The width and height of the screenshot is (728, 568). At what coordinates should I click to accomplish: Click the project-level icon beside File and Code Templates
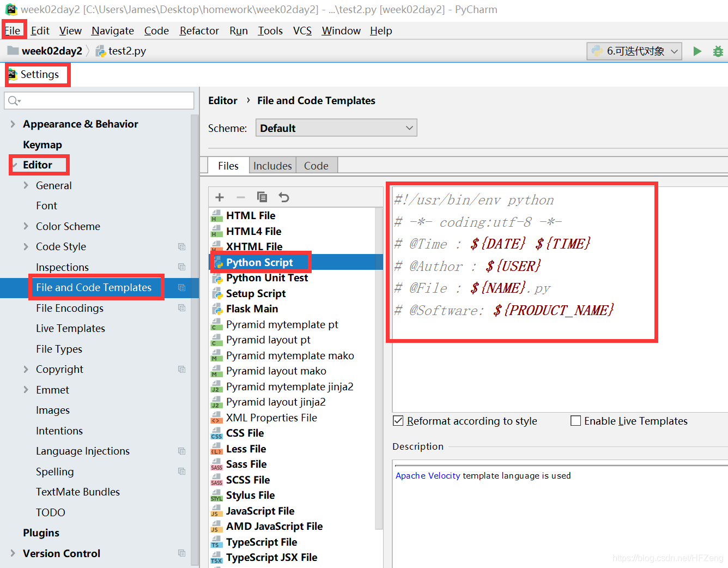pyautogui.click(x=182, y=288)
